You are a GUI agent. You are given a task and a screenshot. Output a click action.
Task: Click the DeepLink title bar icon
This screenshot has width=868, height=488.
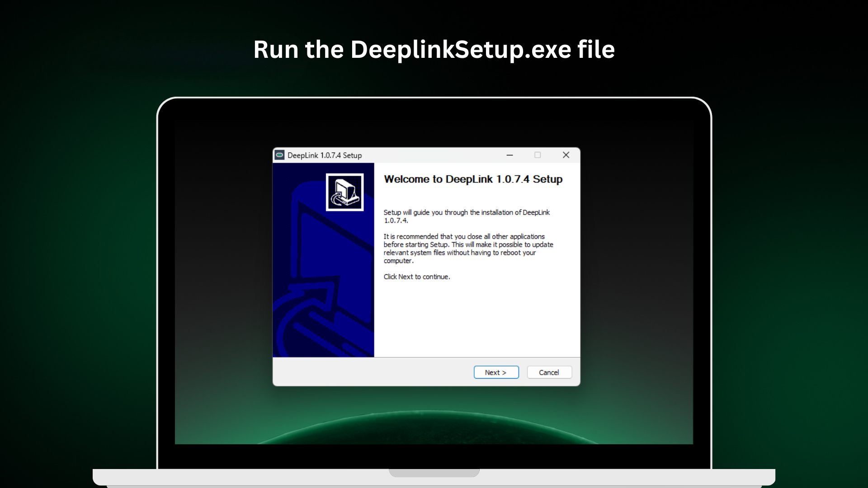click(280, 155)
